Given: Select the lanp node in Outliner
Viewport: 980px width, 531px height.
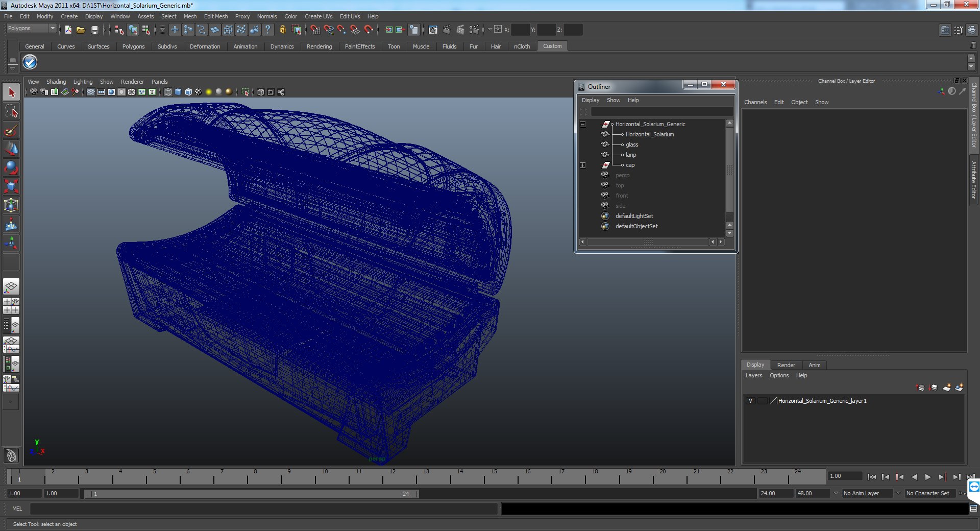Looking at the screenshot, I should (x=631, y=155).
